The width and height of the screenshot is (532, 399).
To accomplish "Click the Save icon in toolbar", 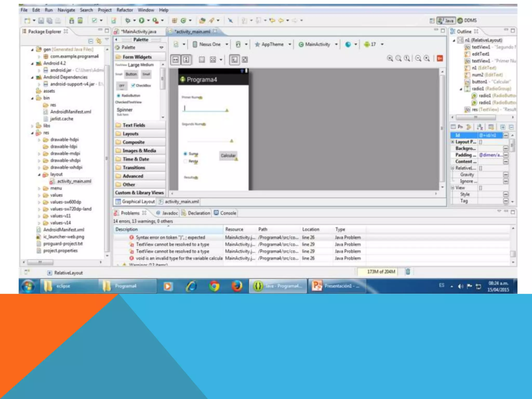I will (41, 21).
